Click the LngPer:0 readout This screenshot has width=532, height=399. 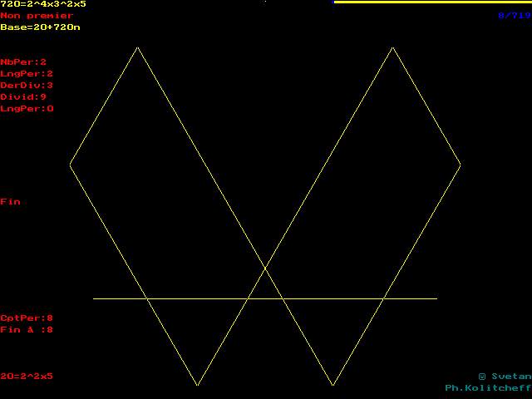(x=27, y=109)
